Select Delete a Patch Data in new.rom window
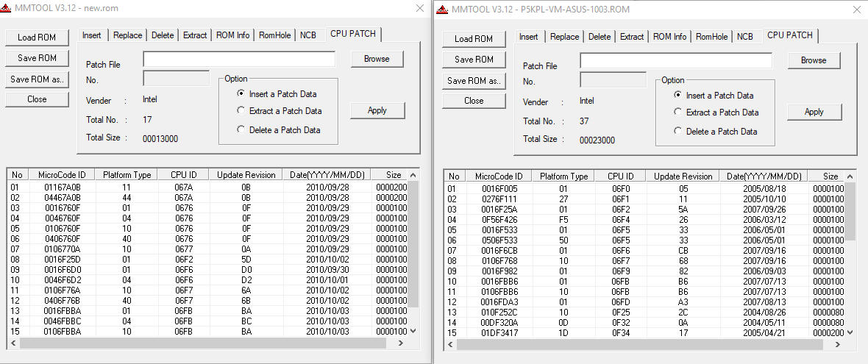The image size is (868, 364). [x=279, y=130]
